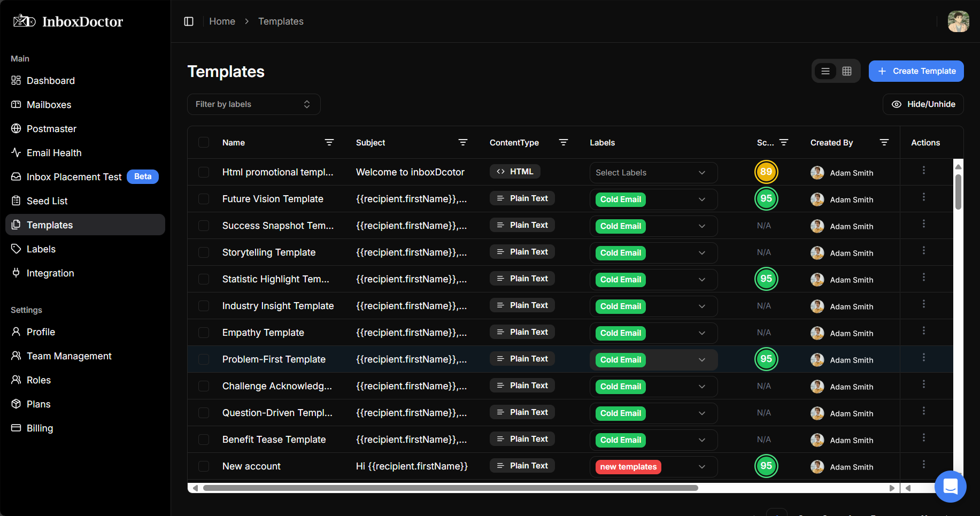Viewport: 980px width, 516px height.
Task: Open the chat support bubble
Action: 950,486
